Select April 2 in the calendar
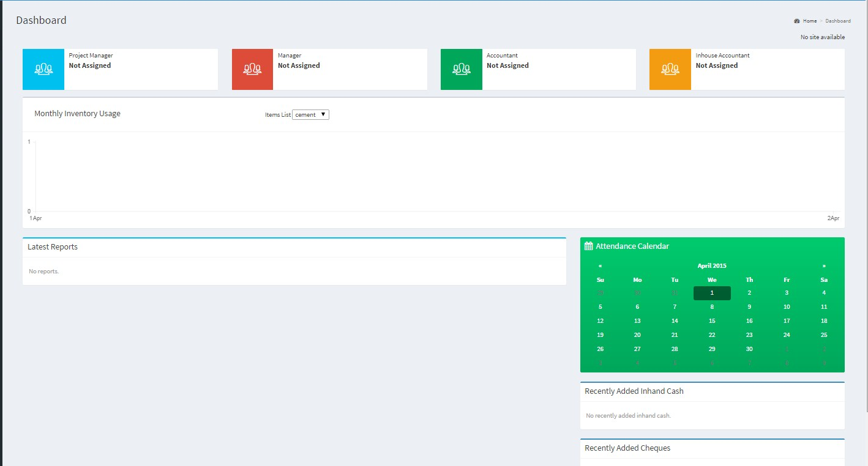 coord(749,293)
